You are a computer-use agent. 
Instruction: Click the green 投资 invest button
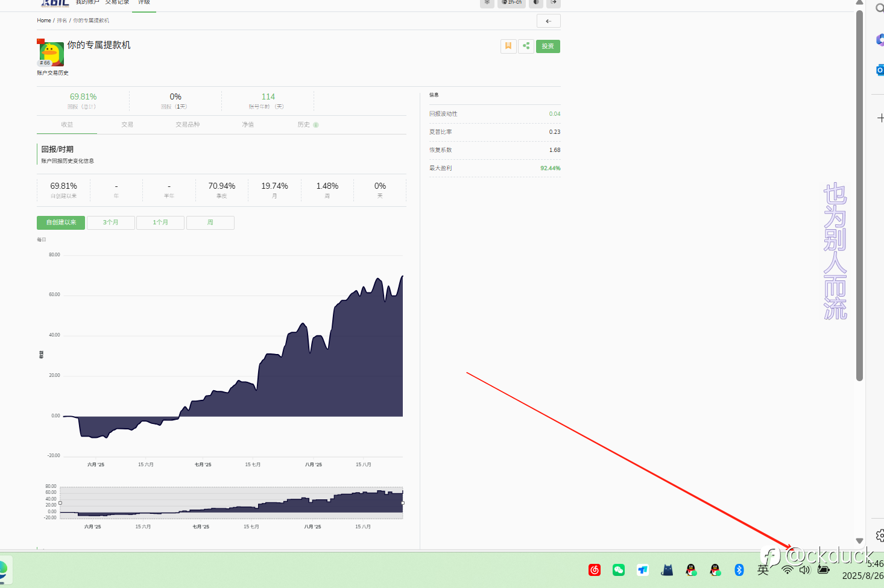[548, 46]
